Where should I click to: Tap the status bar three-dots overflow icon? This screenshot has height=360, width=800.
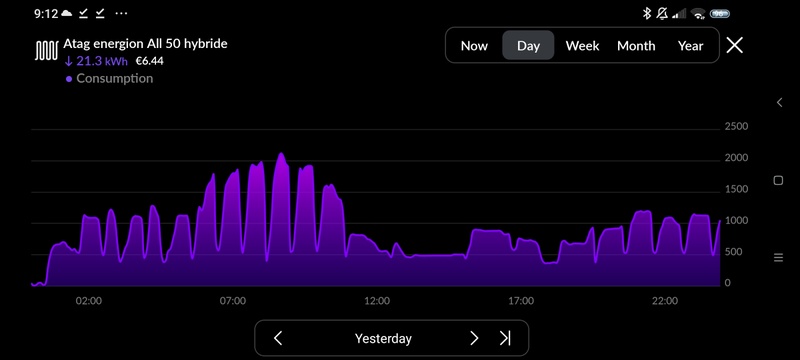pyautogui.click(x=121, y=14)
